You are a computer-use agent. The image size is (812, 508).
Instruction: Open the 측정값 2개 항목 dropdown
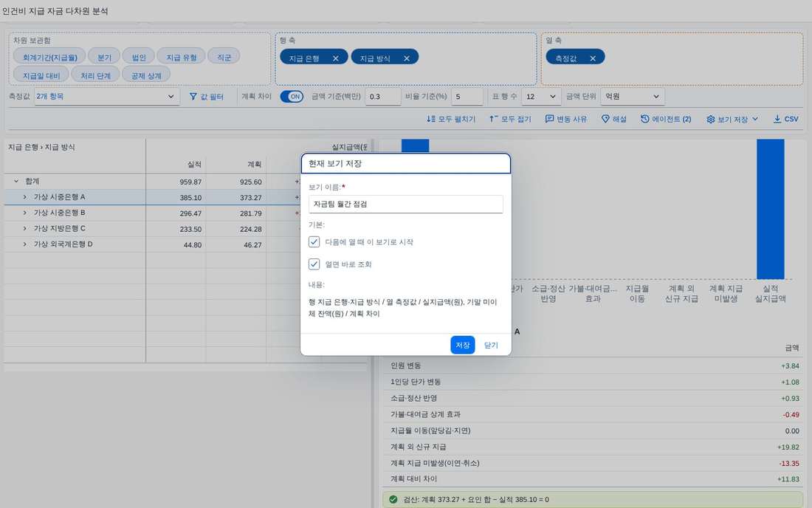pos(107,96)
